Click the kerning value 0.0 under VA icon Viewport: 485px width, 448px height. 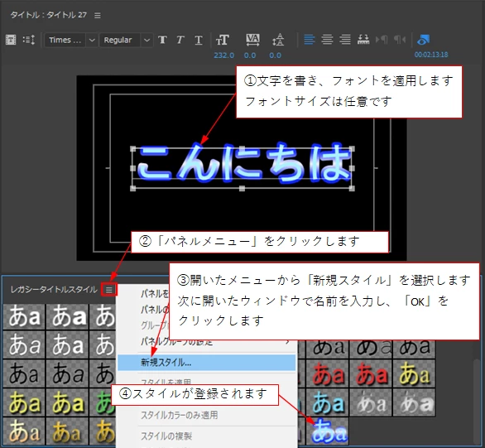tap(250, 55)
